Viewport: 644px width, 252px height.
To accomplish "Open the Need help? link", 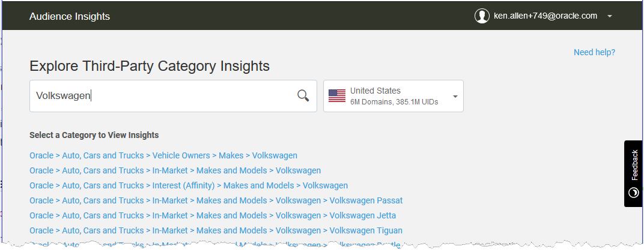I will [594, 53].
